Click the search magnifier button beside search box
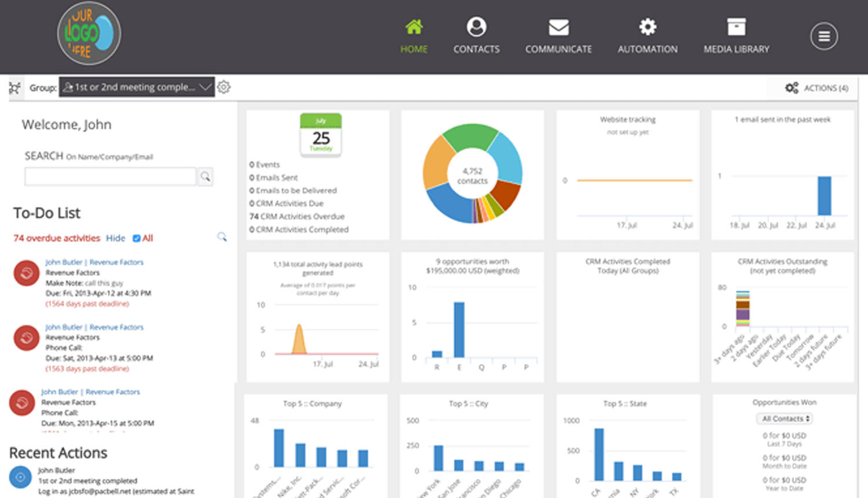 (205, 177)
